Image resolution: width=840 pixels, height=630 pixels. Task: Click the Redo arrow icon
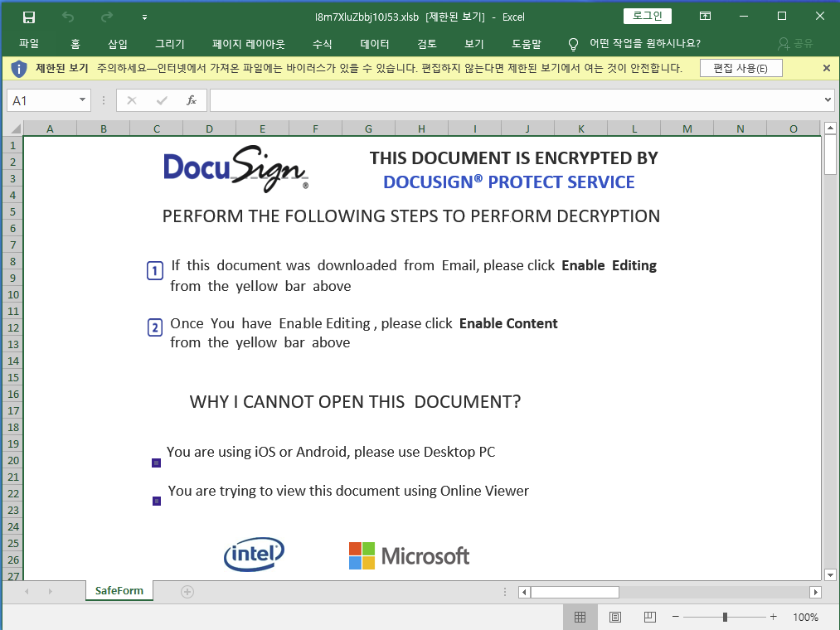click(107, 17)
